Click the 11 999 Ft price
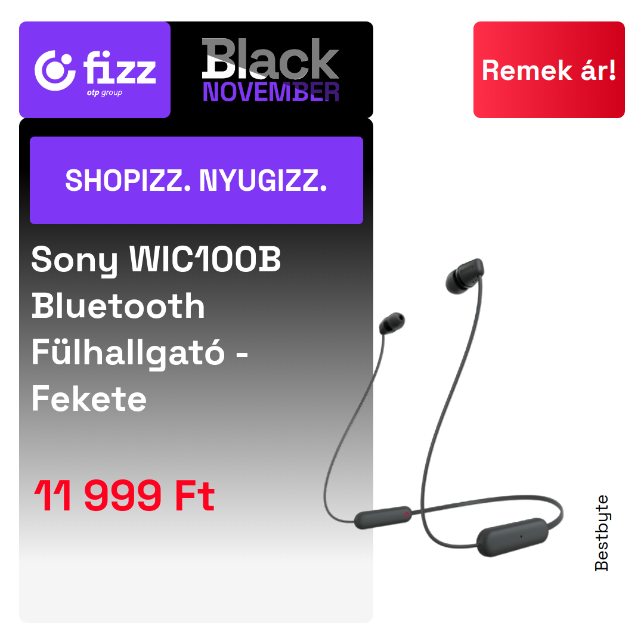 pyautogui.click(x=125, y=496)
